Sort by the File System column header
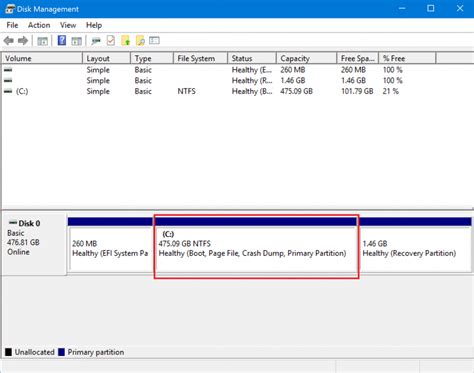This screenshot has width=474, height=373. [x=200, y=58]
